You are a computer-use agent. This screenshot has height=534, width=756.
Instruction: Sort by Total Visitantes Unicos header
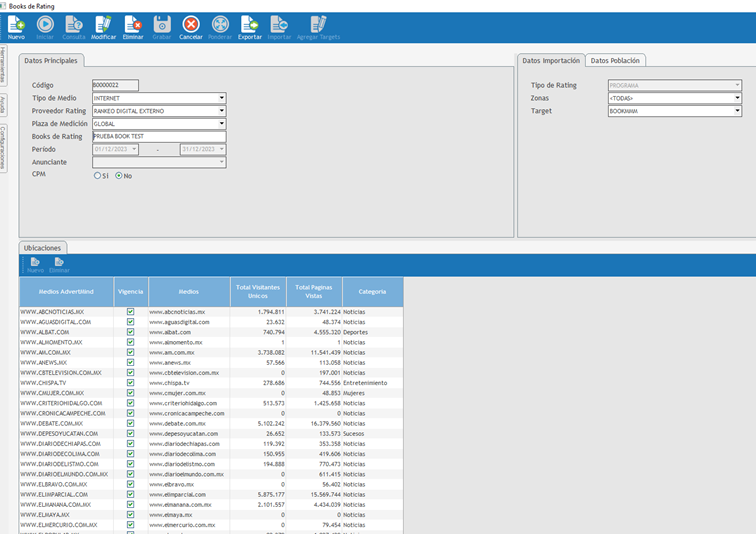click(x=258, y=292)
